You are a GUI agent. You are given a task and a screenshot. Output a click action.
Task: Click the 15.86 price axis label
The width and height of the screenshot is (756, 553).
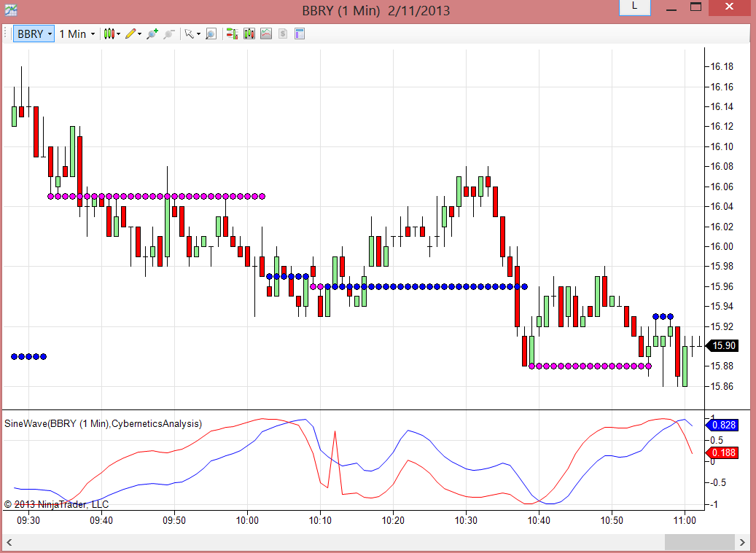click(722, 386)
